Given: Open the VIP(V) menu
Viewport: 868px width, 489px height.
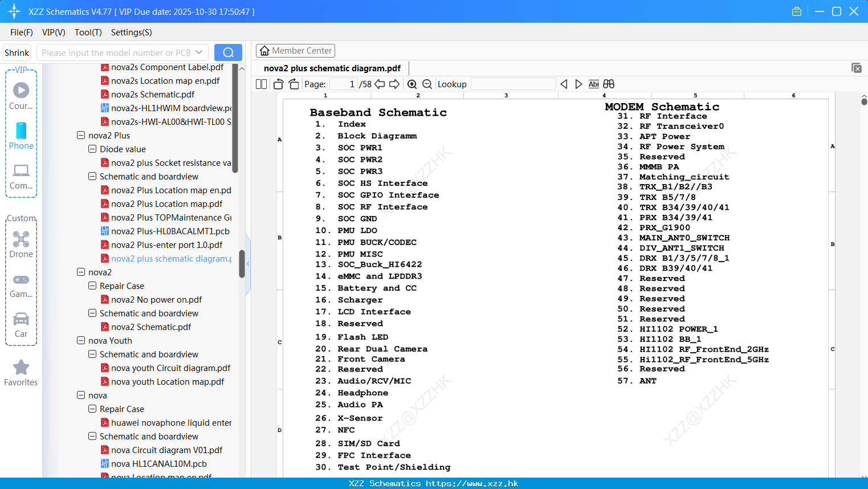Looking at the screenshot, I should [54, 32].
